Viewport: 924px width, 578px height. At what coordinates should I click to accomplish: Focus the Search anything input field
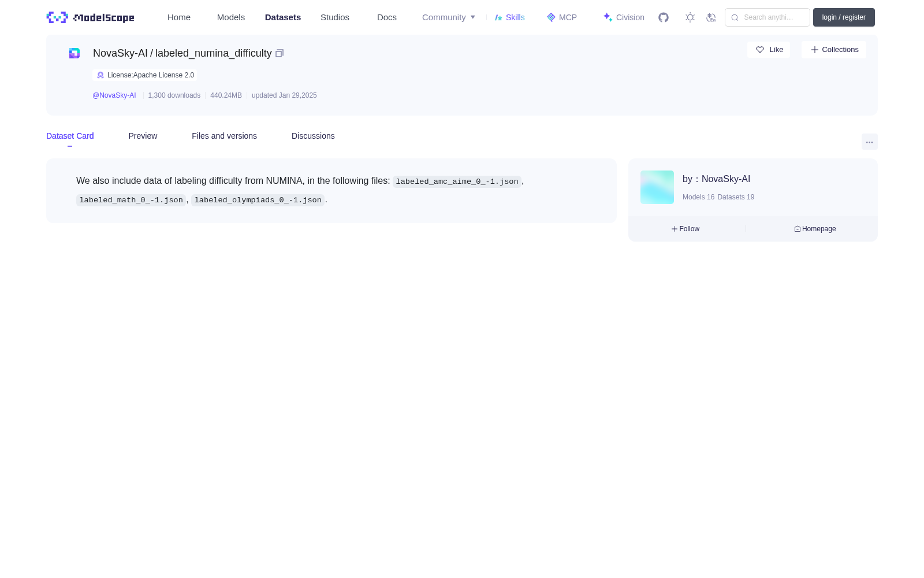click(x=767, y=17)
